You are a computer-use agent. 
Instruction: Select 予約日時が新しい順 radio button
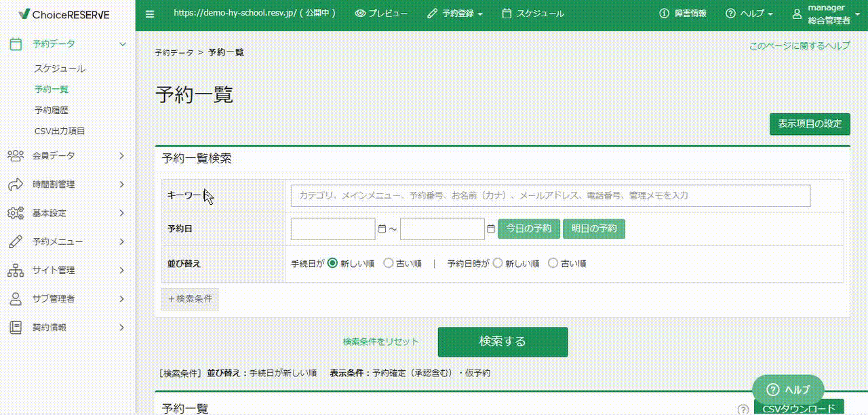coord(498,263)
